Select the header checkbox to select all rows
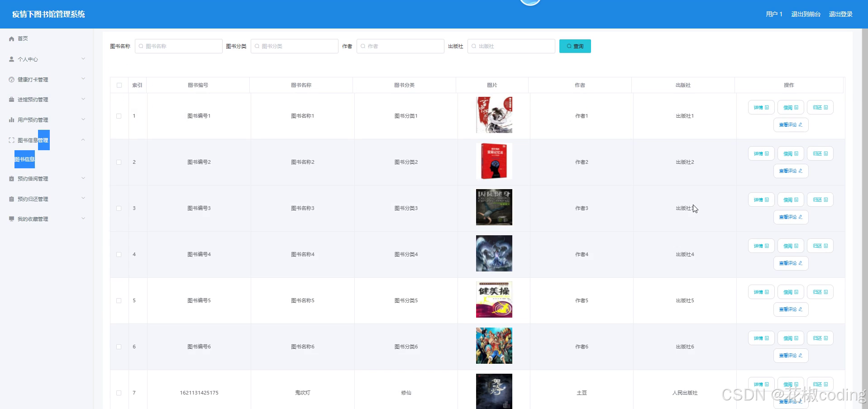The height and width of the screenshot is (409, 868). [119, 85]
